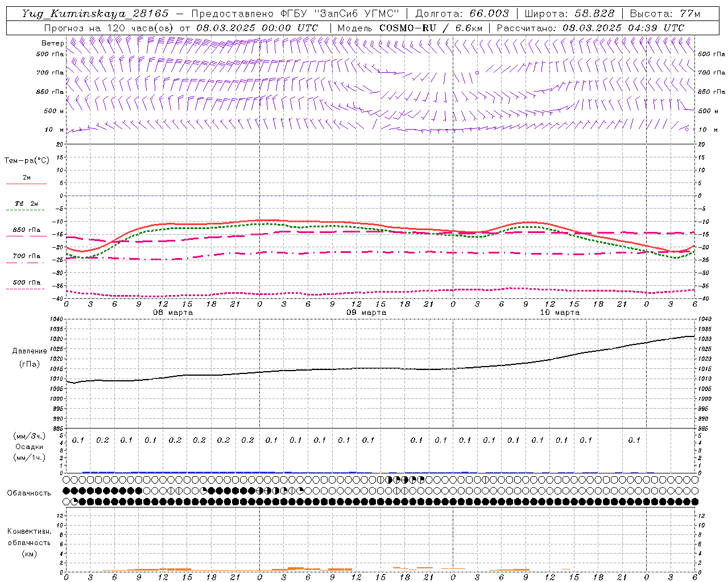The width and height of the screenshot is (728, 582).
Task: Click the Осадки label
Action: (x=30, y=447)
